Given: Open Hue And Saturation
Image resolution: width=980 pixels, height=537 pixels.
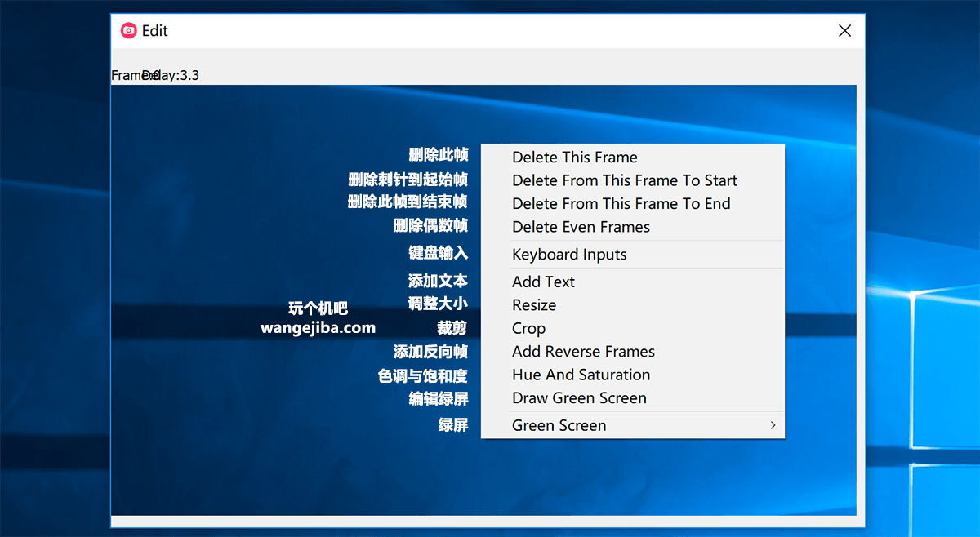Looking at the screenshot, I should (581, 375).
